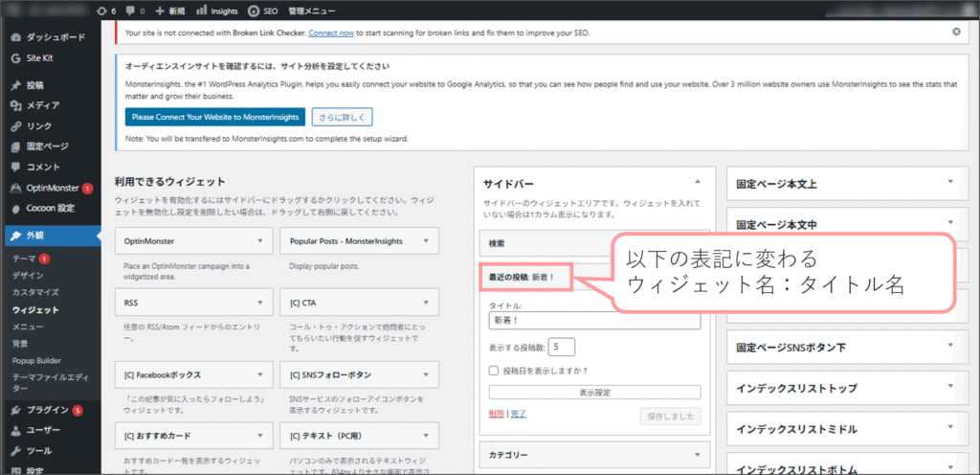This screenshot has height=475, width=980.
Task: Collapse the サイドバー widget area
Action: tap(698, 181)
